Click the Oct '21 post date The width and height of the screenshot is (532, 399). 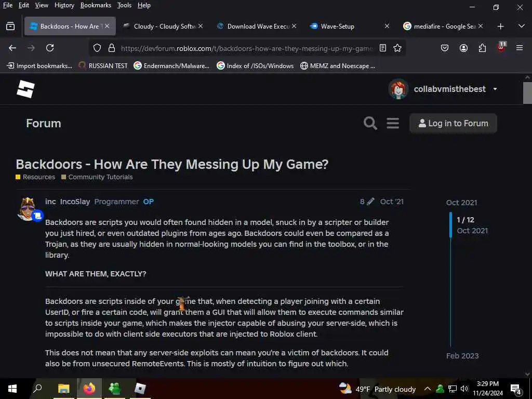[392, 202]
